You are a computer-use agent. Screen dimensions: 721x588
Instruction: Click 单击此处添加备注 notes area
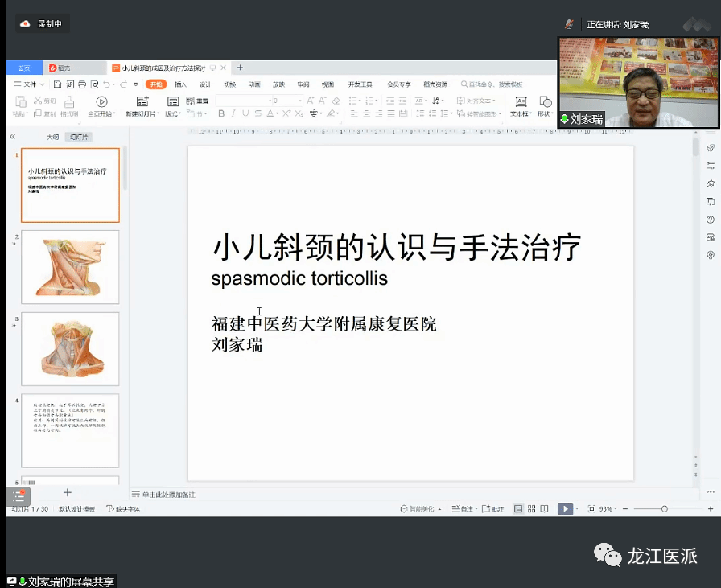pos(168,495)
